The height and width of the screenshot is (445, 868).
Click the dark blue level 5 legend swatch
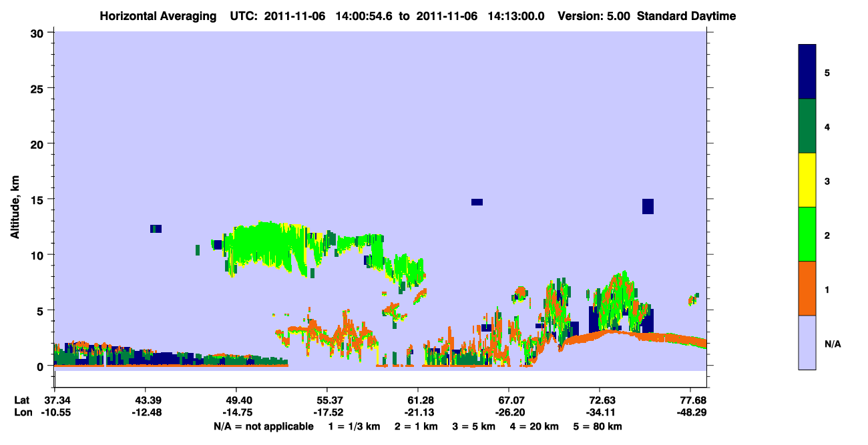tap(807, 72)
